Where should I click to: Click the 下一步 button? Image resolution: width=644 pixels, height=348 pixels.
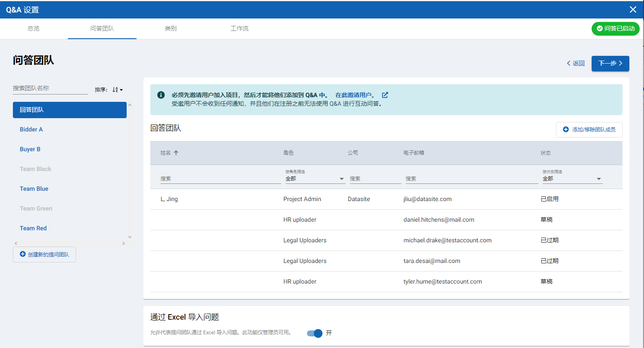tap(610, 63)
